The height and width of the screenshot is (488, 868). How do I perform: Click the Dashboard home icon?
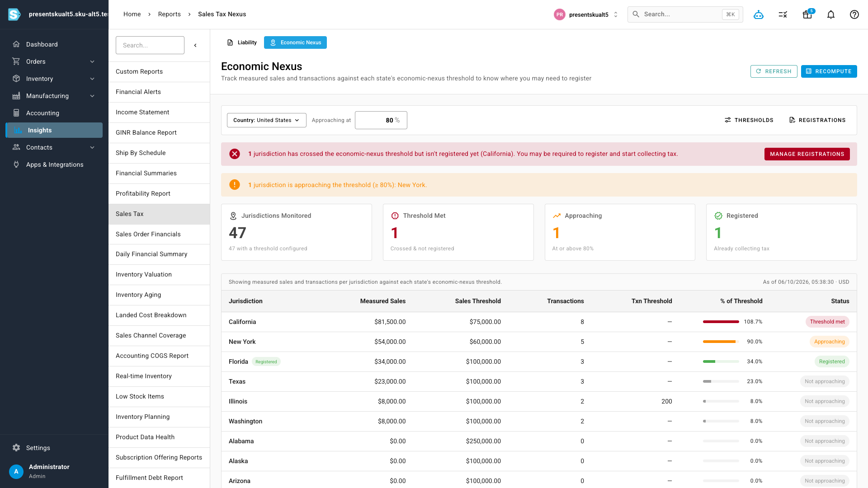pos(16,44)
